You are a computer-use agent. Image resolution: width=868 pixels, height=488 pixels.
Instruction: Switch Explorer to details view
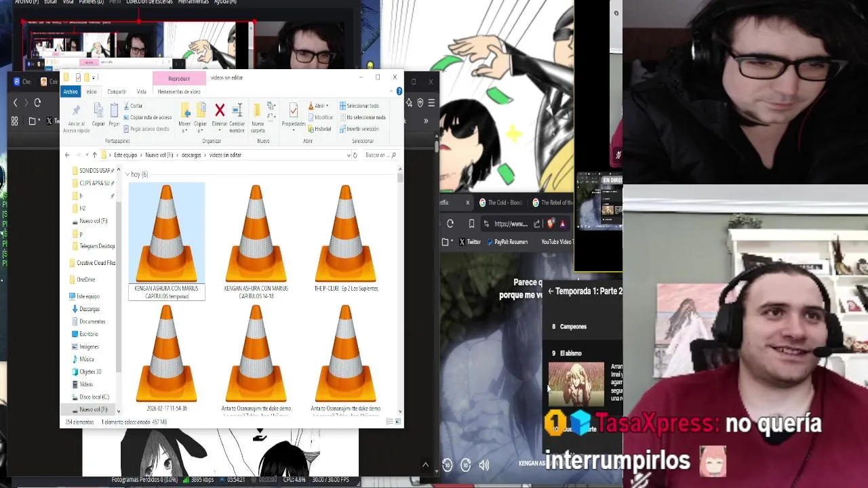tap(389, 422)
